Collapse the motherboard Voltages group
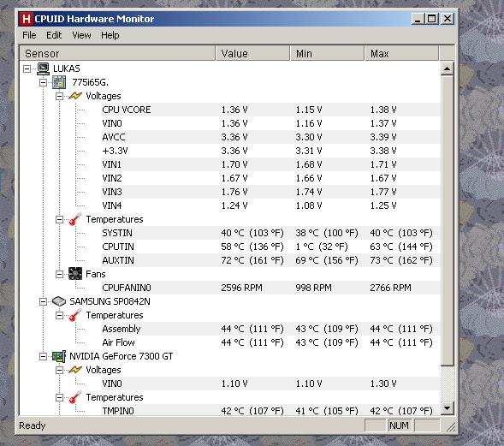Screen dimensions: 504x446 point(59,96)
